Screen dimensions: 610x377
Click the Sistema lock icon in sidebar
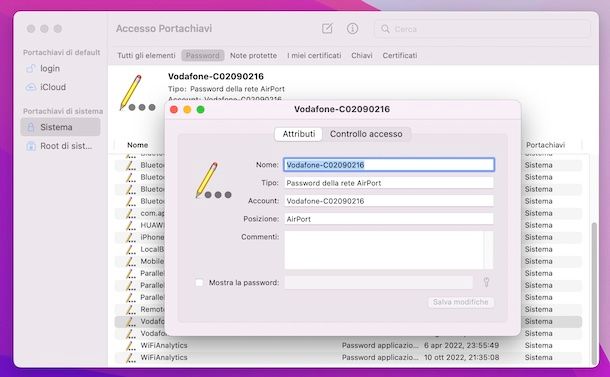click(31, 127)
